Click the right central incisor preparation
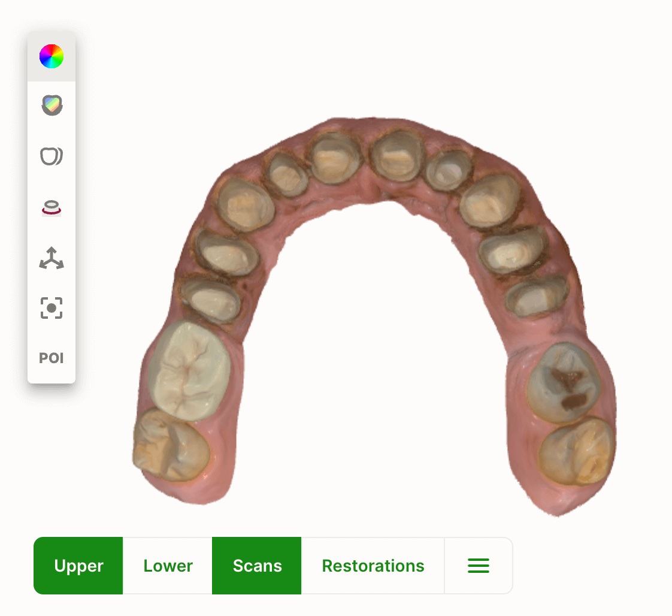 [x=397, y=155]
